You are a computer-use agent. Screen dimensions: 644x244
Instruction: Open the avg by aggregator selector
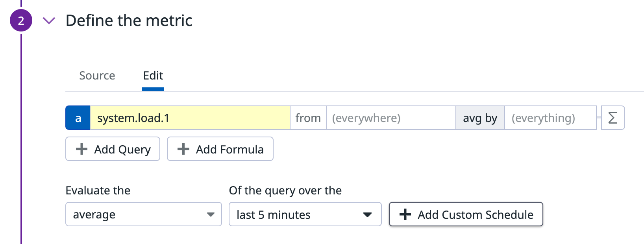click(480, 118)
